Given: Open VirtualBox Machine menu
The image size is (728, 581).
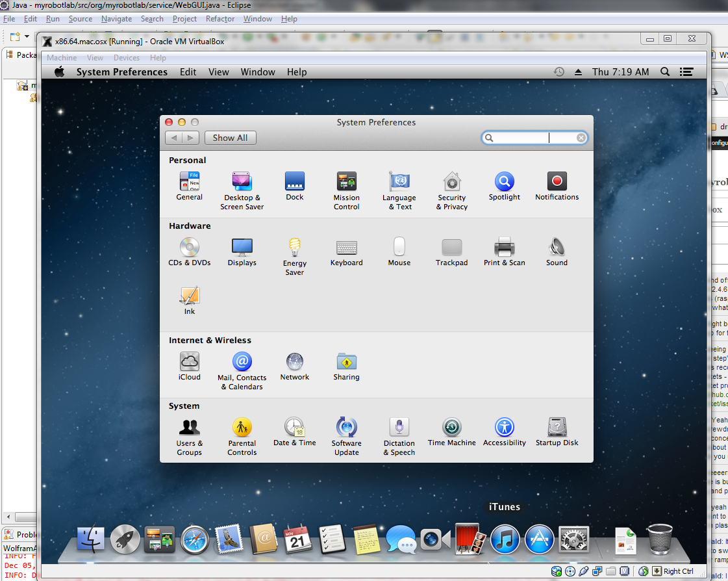Looking at the screenshot, I should pyautogui.click(x=62, y=58).
